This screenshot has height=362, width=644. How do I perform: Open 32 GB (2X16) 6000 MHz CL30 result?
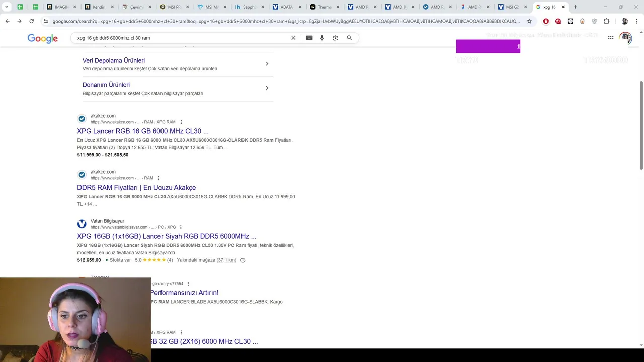pyautogui.click(x=204, y=341)
